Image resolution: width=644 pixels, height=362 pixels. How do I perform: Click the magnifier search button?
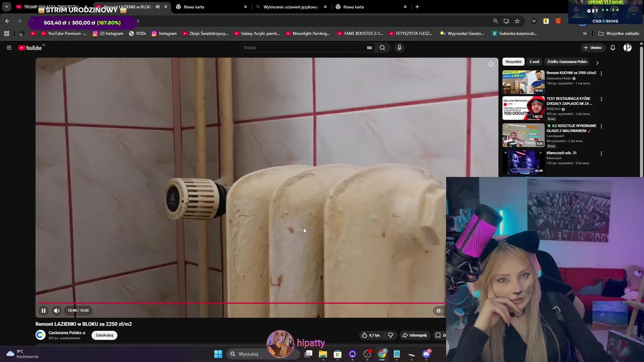click(382, 48)
